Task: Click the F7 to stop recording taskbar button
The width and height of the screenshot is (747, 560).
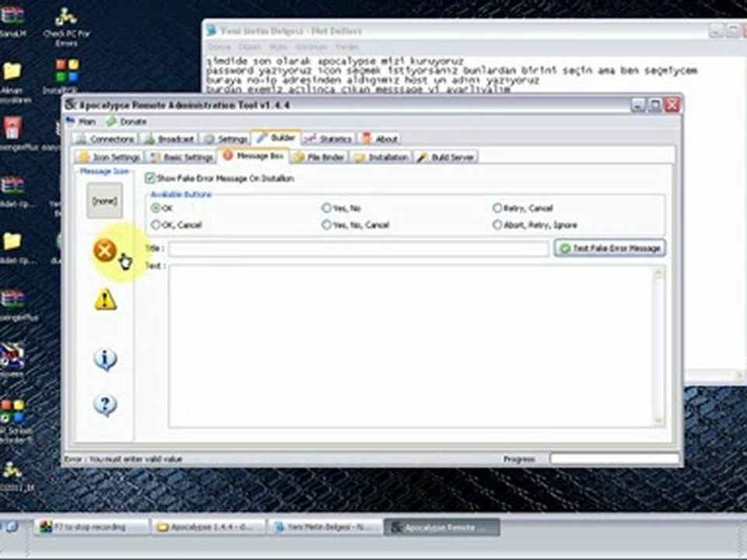Action: click(x=90, y=527)
